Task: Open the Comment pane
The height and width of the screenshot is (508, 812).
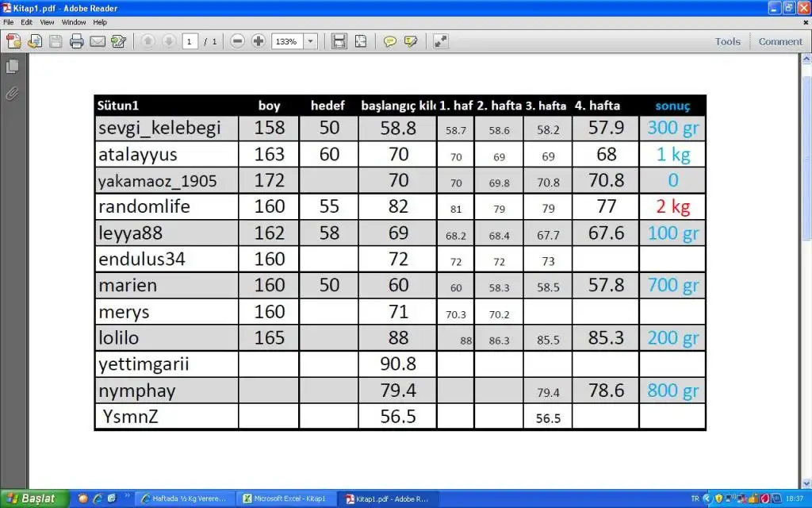Action: [780, 41]
